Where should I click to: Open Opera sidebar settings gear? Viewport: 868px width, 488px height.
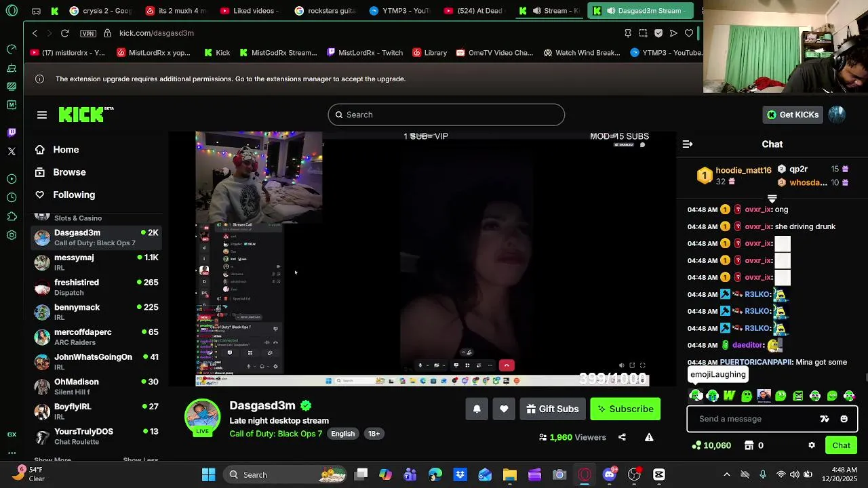coord(12,235)
